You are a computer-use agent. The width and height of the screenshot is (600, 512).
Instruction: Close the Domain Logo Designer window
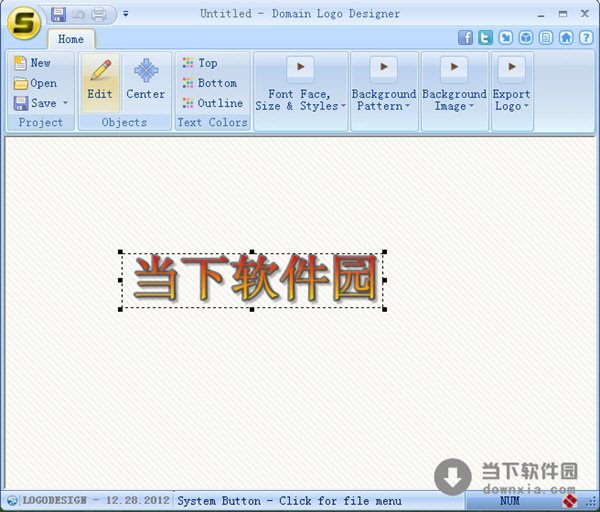point(585,14)
